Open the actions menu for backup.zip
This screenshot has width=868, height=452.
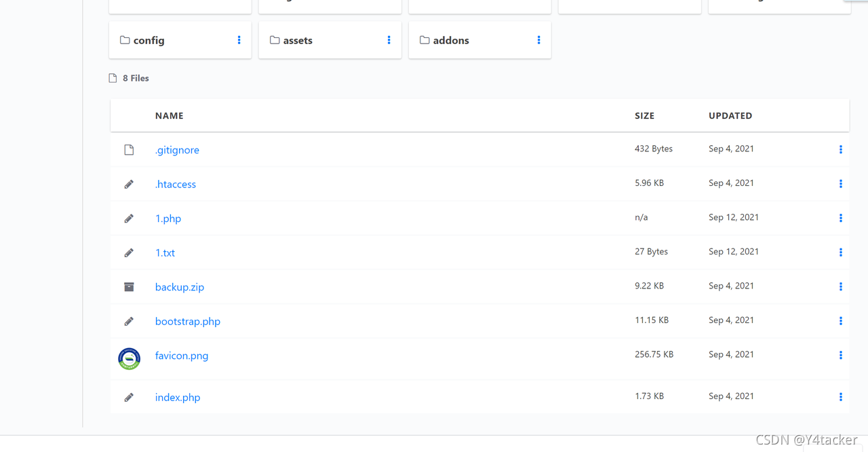pyautogui.click(x=840, y=286)
